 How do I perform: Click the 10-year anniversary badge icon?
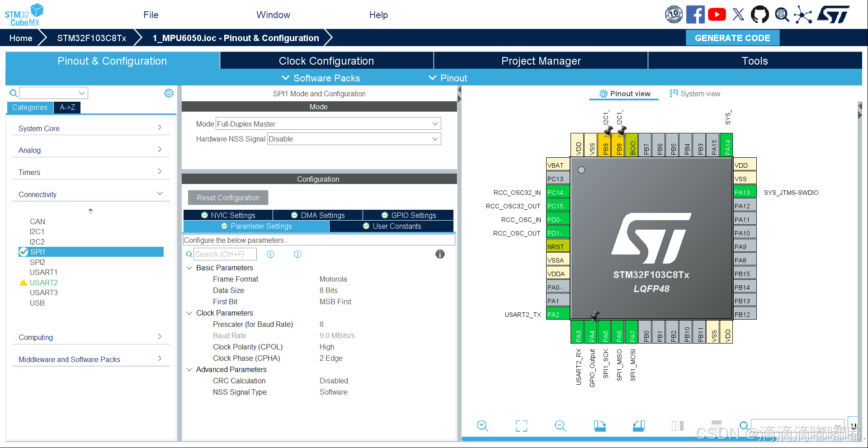pyautogui.click(x=674, y=14)
